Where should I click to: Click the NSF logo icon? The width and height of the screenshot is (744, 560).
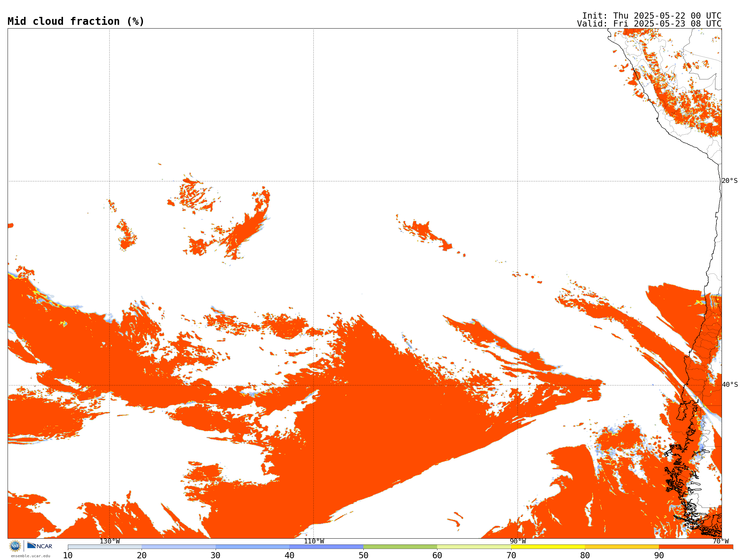click(15, 546)
